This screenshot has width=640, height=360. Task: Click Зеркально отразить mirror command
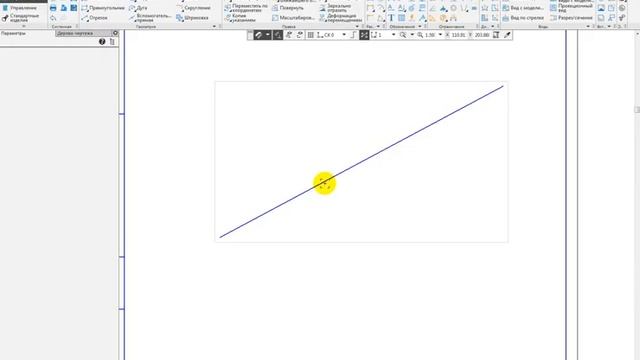pos(335,8)
